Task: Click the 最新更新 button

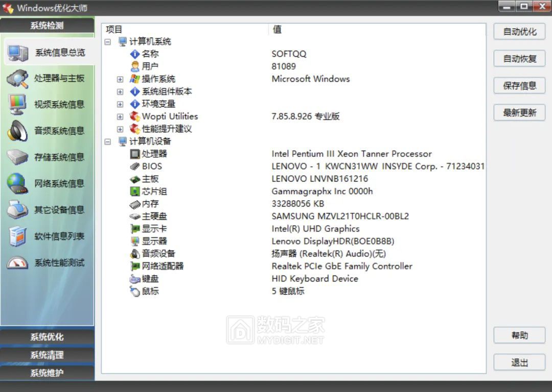Action: point(520,112)
